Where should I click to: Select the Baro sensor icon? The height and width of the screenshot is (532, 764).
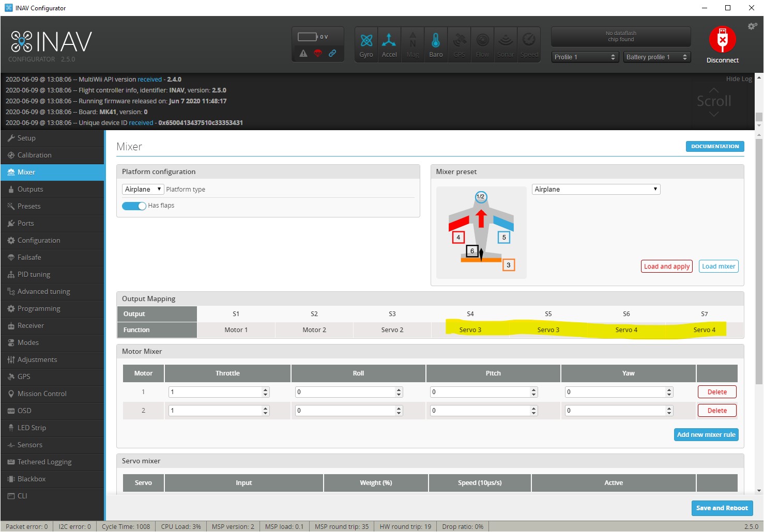click(436, 44)
